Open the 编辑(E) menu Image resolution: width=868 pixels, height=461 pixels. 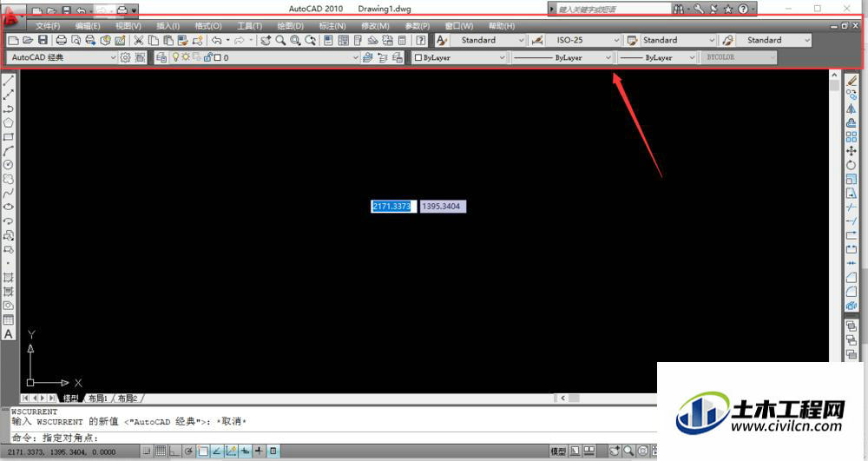[88, 26]
